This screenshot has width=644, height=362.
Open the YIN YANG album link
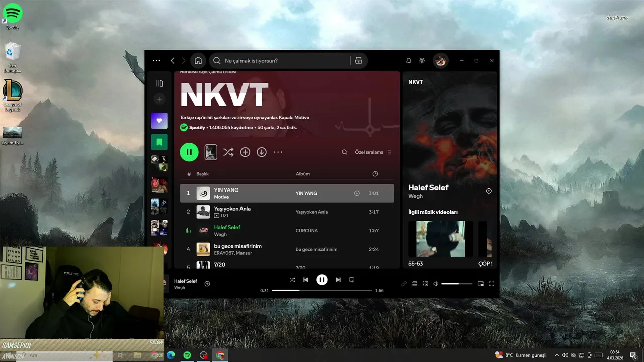(x=306, y=193)
